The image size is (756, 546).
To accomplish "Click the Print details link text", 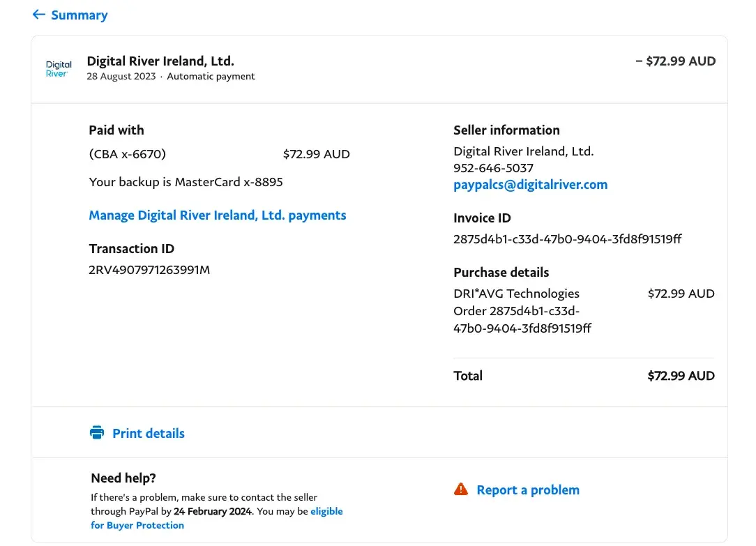I will click(149, 434).
